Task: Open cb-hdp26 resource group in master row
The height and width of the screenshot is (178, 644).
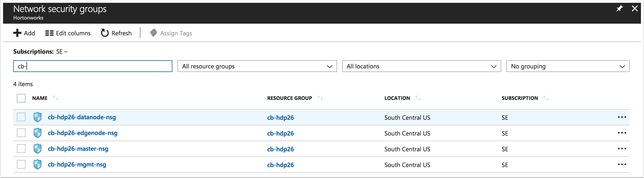Action: pyautogui.click(x=280, y=149)
